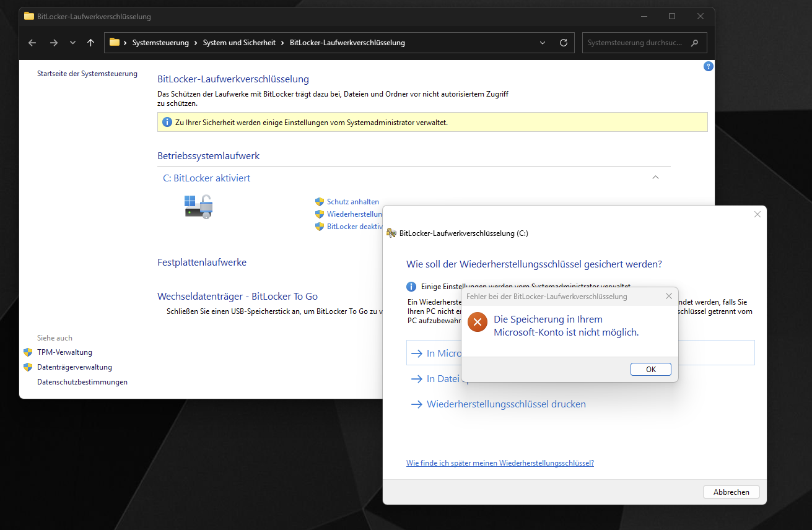This screenshot has height=530, width=812.
Task: Click the info icon in the yellow admin banner
Action: pyautogui.click(x=167, y=122)
